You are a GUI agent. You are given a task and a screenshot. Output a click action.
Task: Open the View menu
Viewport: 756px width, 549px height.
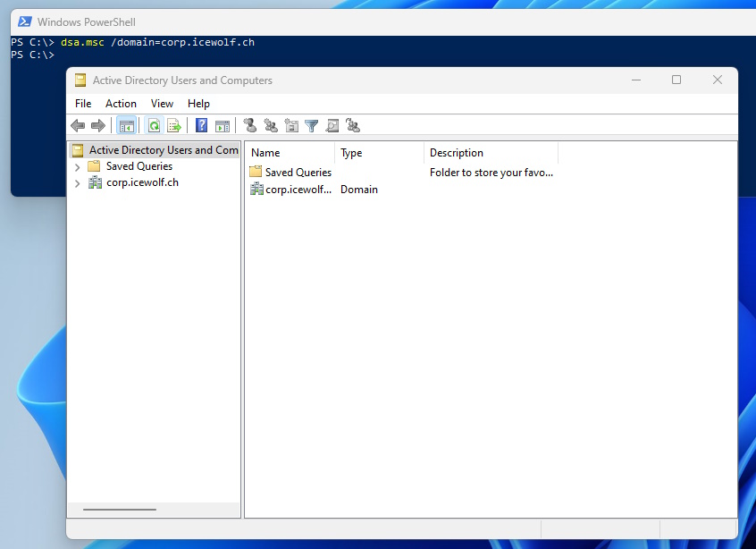[x=162, y=104]
